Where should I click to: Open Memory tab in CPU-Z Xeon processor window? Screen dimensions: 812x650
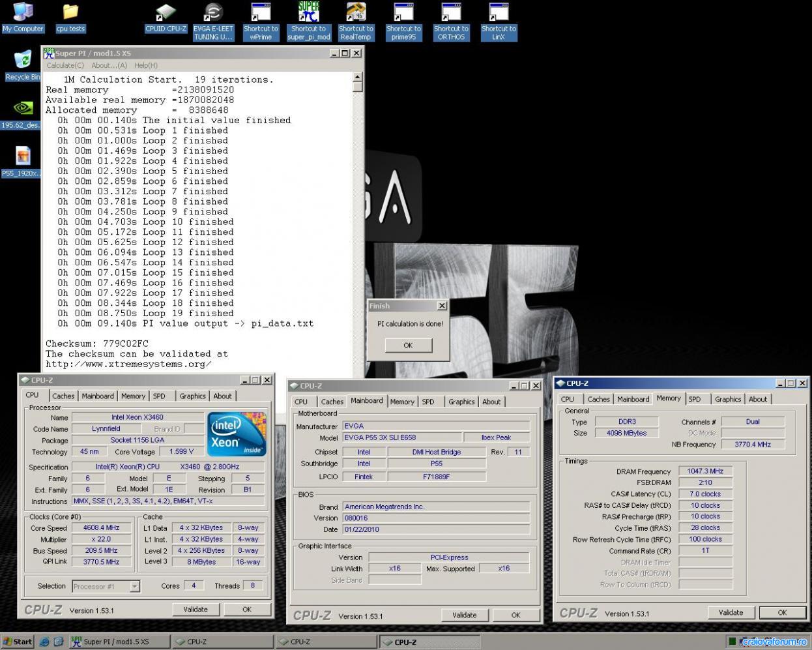pos(133,396)
